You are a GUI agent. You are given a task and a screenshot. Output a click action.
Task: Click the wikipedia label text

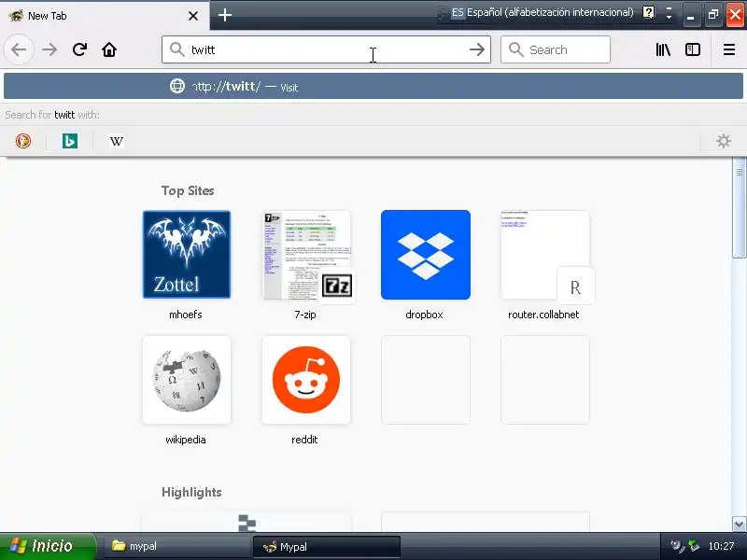185,440
